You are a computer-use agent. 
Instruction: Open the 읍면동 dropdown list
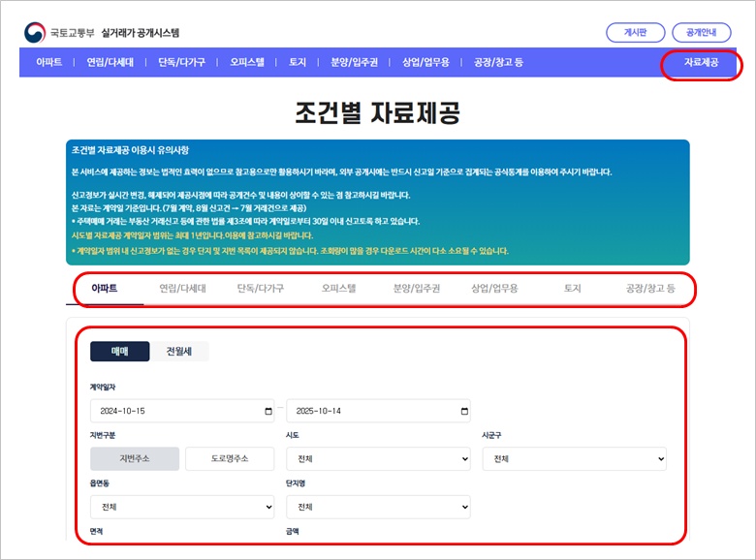click(182, 507)
